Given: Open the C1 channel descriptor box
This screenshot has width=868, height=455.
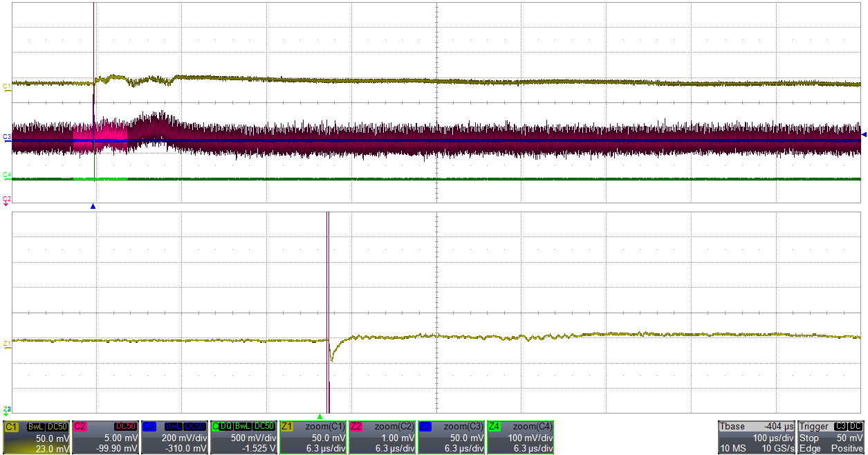Looking at the screenshot, I should click(x=36, y=437).
